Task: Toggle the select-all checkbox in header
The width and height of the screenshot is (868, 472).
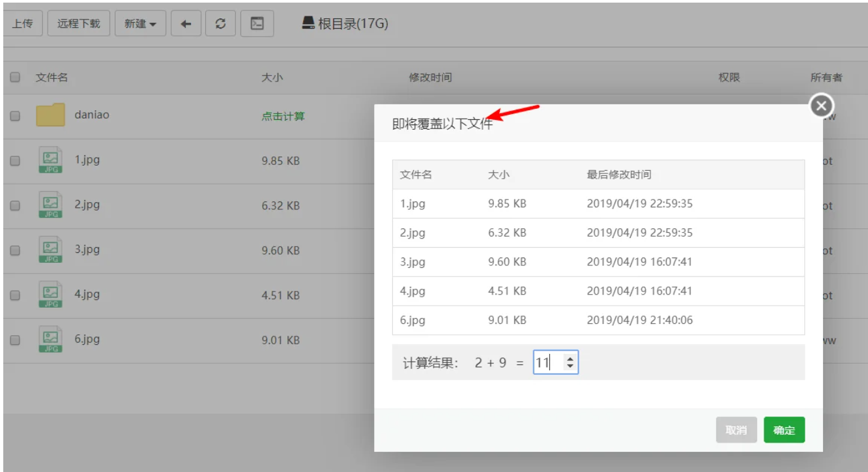Action: (15, 78)
